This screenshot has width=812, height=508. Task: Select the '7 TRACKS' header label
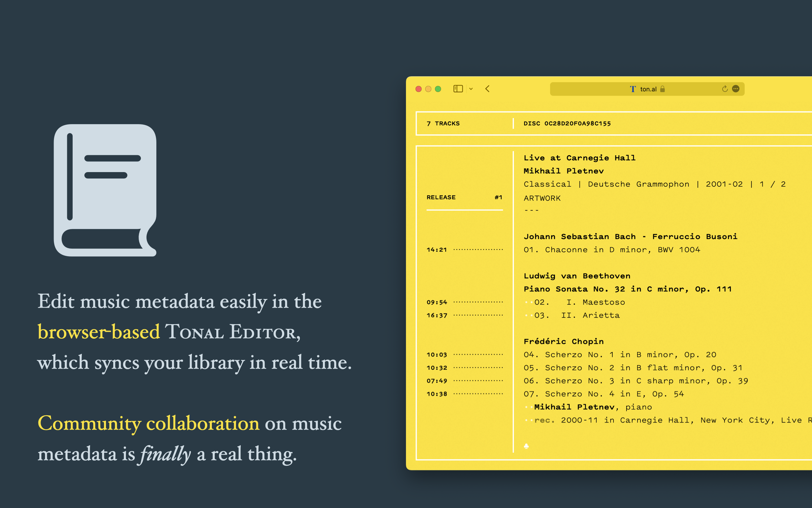(x=443, y=123)
